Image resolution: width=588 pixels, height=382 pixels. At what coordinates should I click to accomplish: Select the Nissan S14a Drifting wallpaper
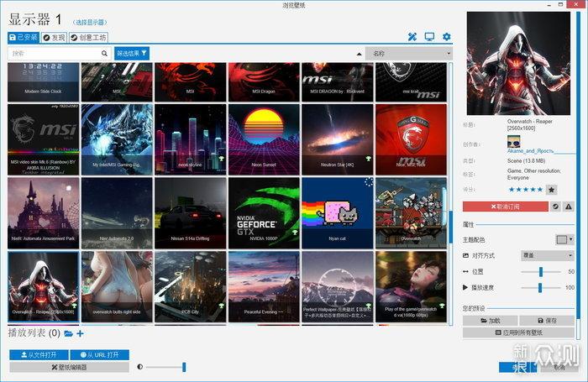click(190, 213)
